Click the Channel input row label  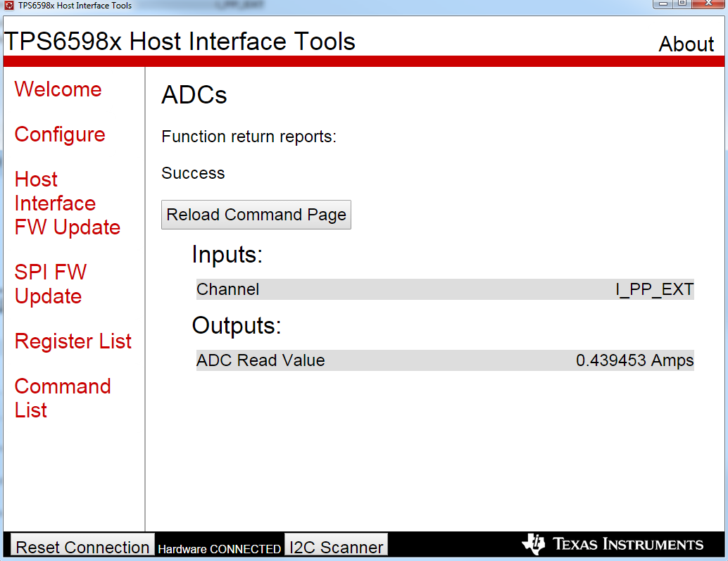227,289
